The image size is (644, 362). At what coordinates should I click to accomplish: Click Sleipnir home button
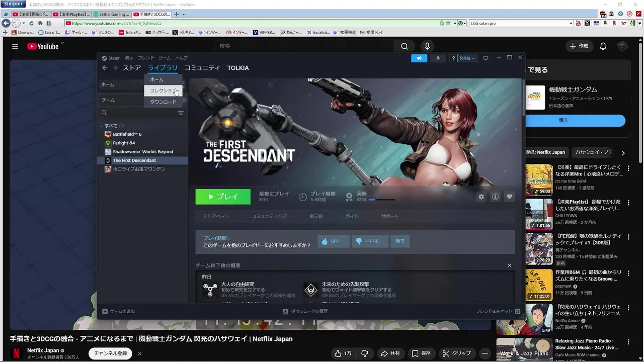coord(40,23)
